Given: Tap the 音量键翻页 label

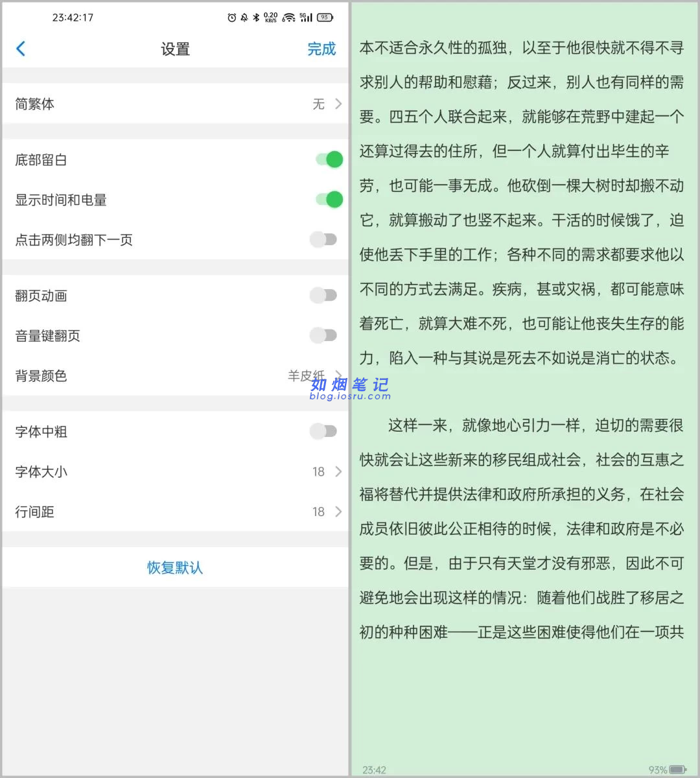Looking at the screenshot, I should pyautogui.click(x=48, y=336).
